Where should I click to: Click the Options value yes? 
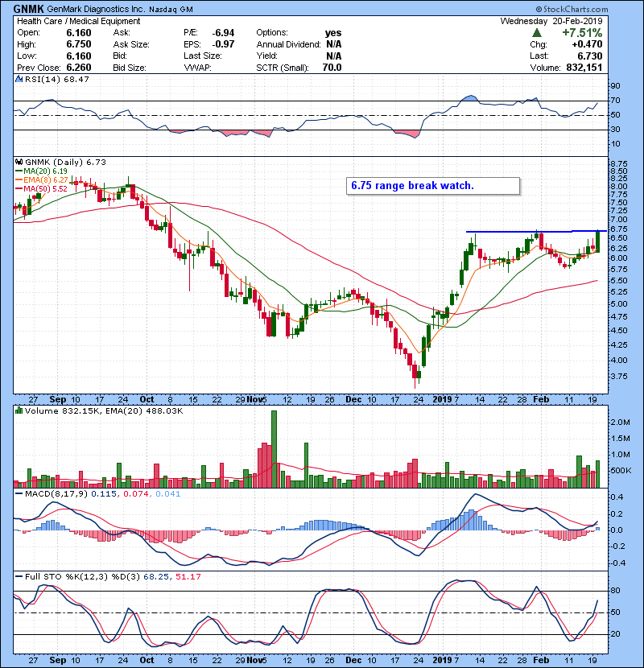(333, 33)
